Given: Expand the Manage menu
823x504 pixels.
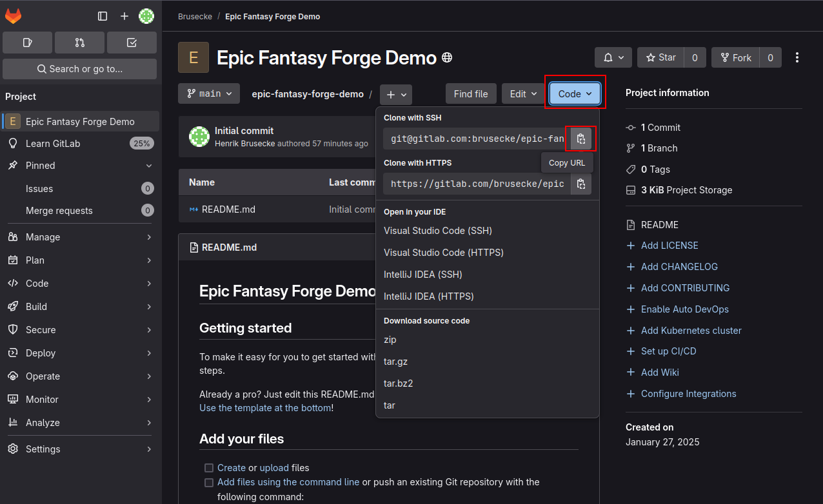Looking at the screenshot, I should click(80, 237).
